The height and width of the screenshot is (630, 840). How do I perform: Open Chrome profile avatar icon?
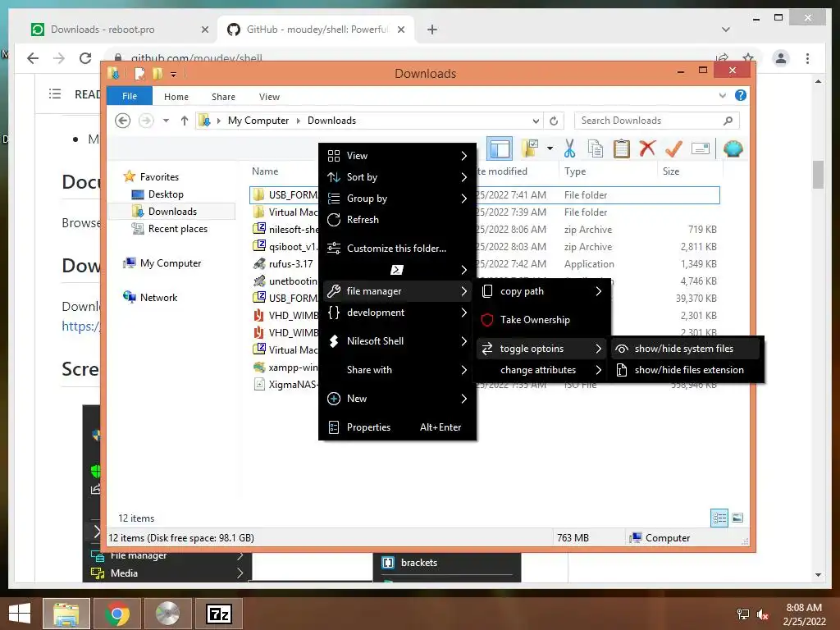781,58
